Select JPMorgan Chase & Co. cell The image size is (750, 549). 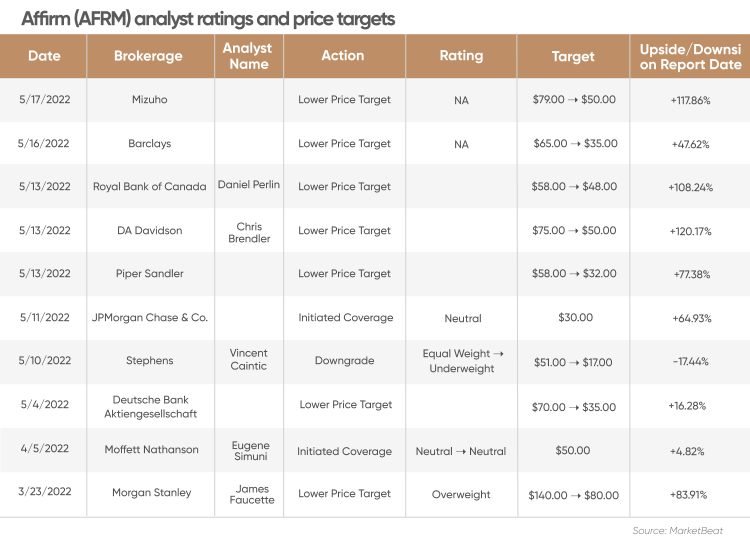click(x=150, y=318)
